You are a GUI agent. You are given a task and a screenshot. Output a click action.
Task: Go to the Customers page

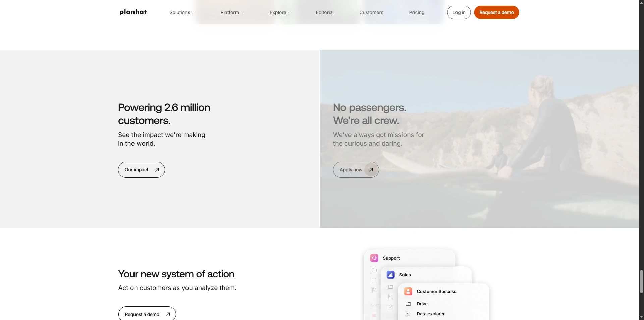pos(371,12)
